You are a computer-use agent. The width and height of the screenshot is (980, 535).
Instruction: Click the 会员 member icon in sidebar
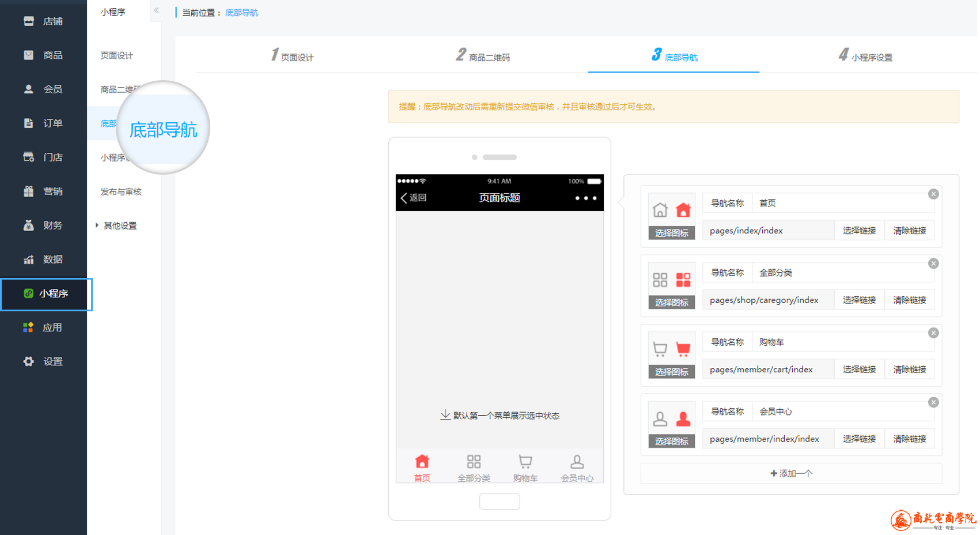coord(28,89)
